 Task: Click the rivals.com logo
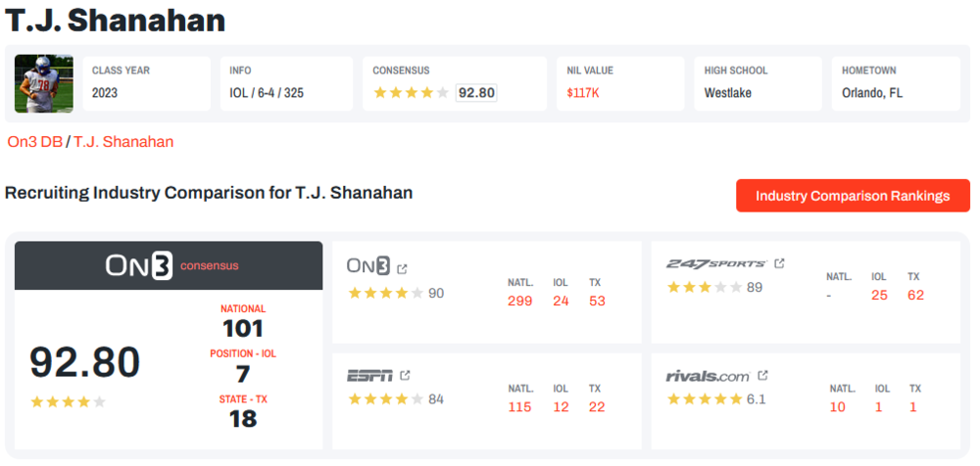click(x=708, y=375)
